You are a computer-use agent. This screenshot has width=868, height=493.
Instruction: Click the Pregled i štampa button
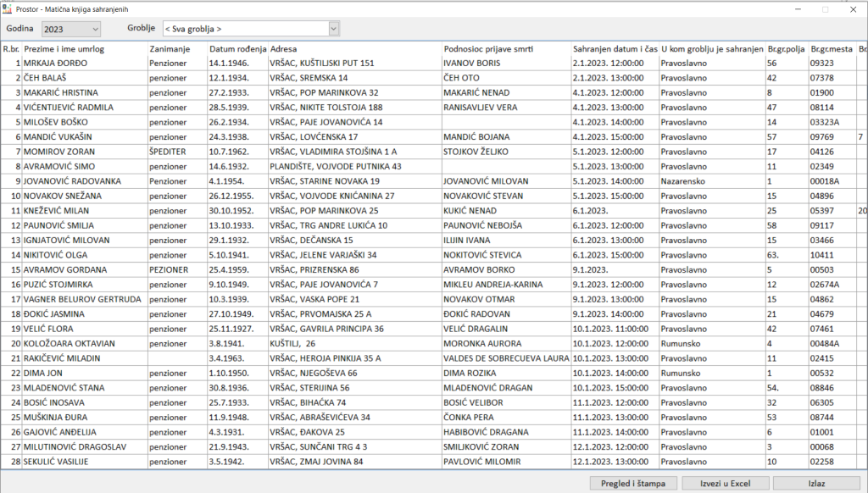tap(632, 483)
